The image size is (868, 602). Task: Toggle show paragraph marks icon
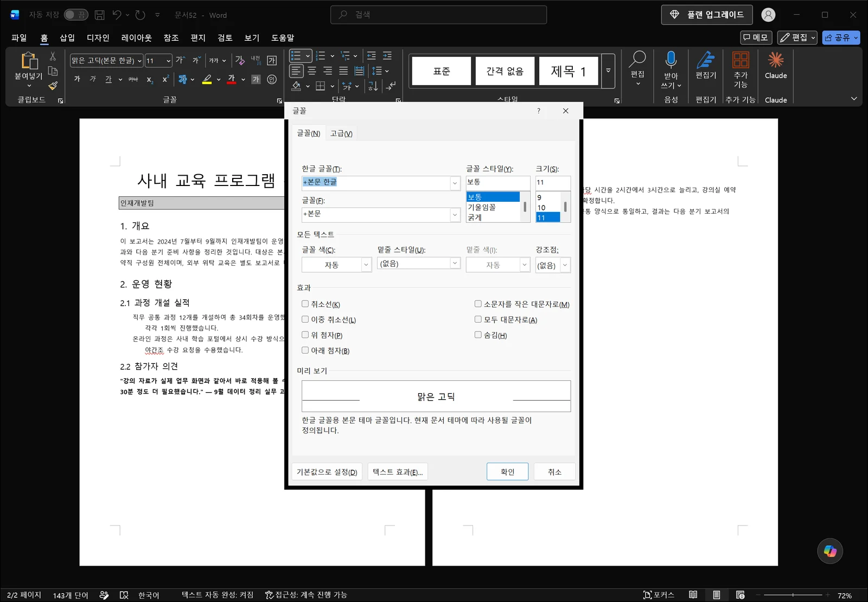(x=391, y=86)
